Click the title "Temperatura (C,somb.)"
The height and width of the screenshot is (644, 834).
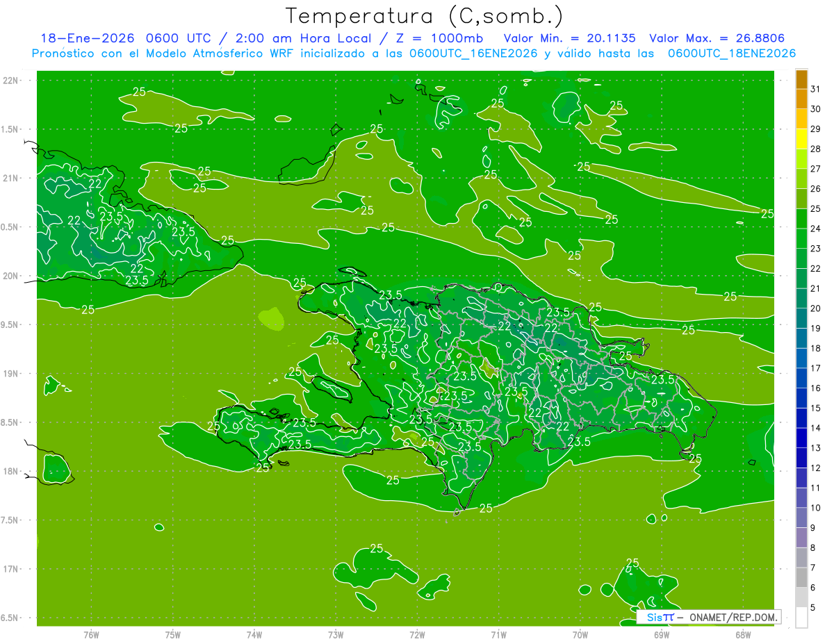click(x=424, y=17)
